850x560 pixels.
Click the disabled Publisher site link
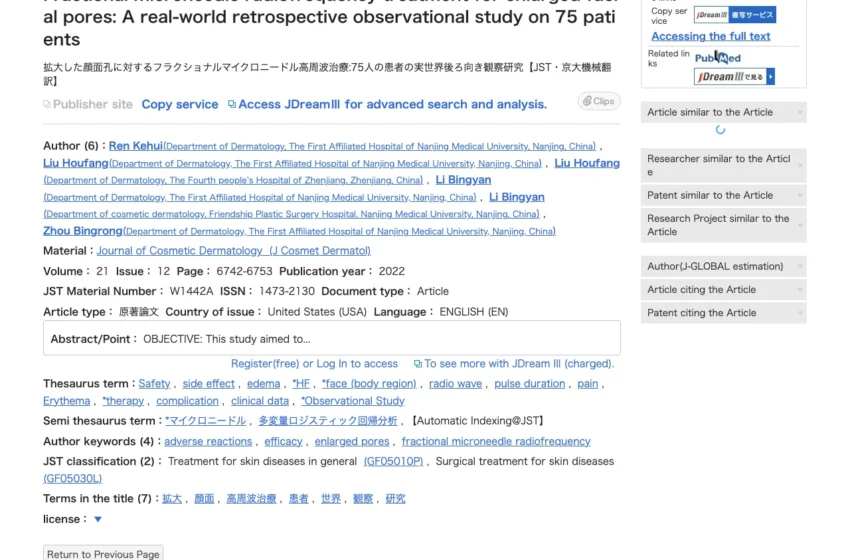coord(93,104)
